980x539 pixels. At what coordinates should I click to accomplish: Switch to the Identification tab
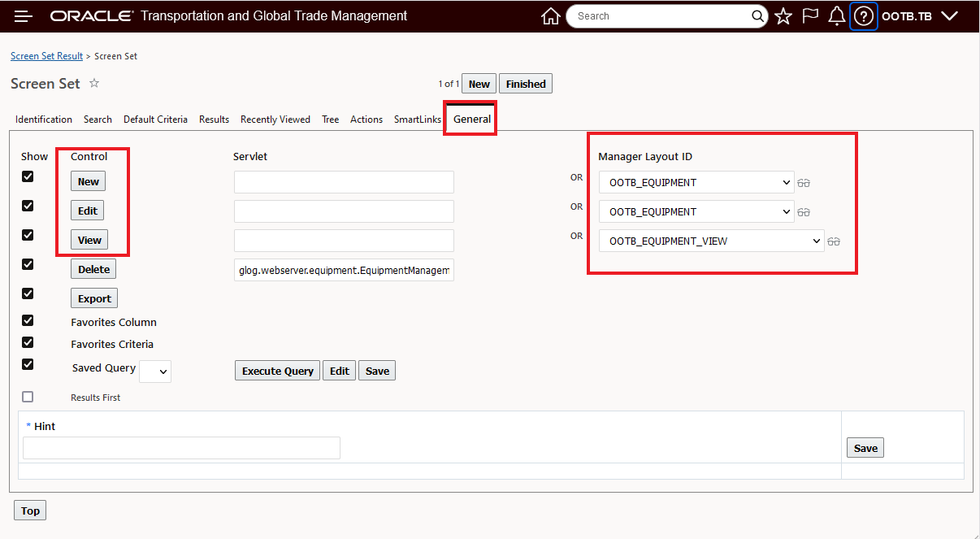coord(44,120)
